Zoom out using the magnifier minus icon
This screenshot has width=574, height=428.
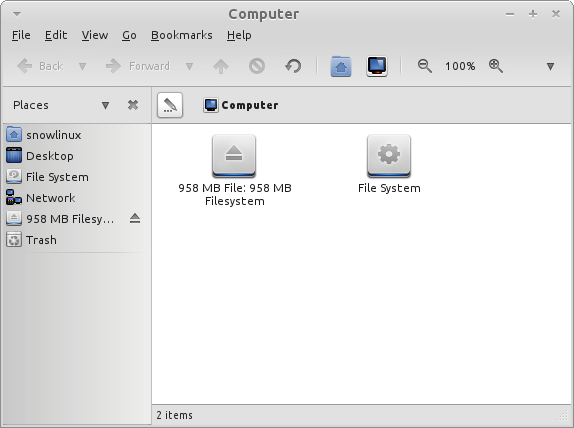[425, 66]
